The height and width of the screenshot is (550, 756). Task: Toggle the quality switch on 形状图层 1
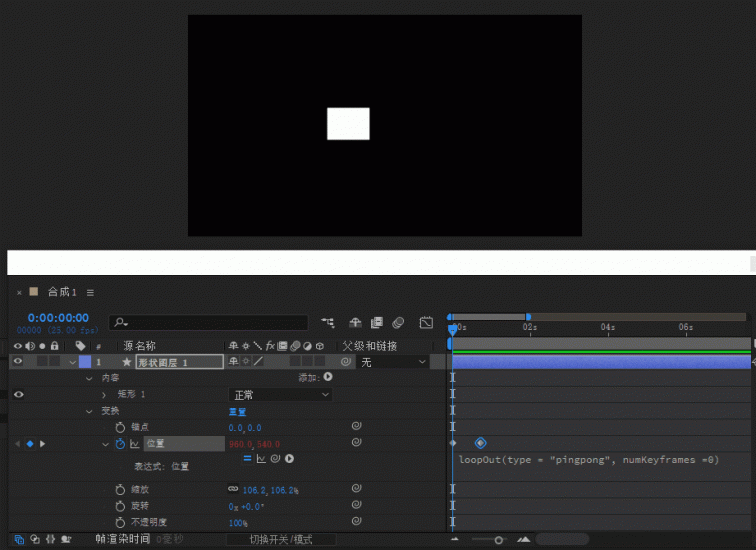[258, 361]
